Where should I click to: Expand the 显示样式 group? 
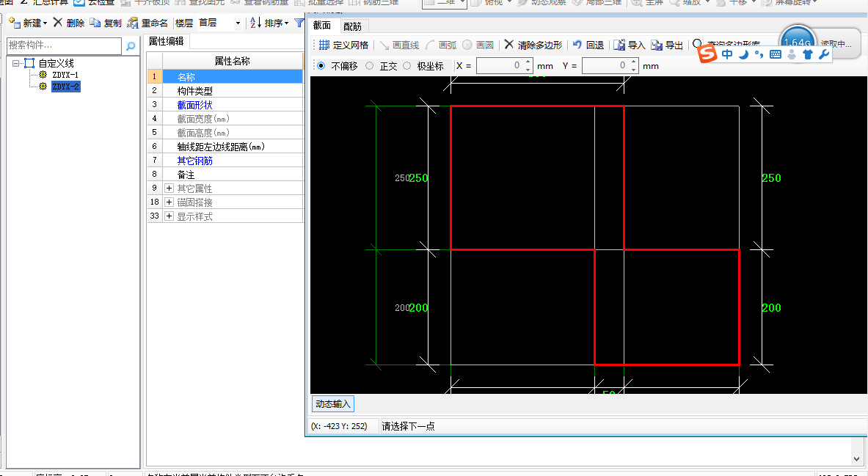pyautogui.click(x=169, y=216)
